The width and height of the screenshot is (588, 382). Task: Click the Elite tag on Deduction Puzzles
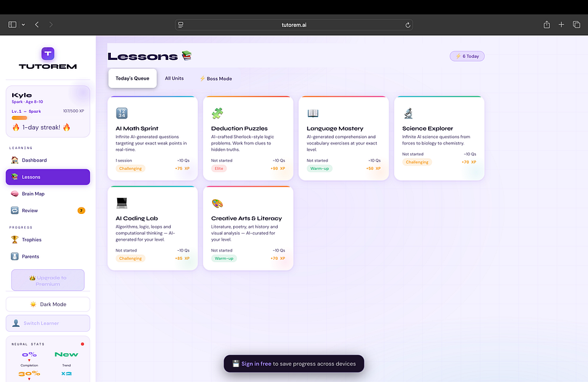point(219,168)
